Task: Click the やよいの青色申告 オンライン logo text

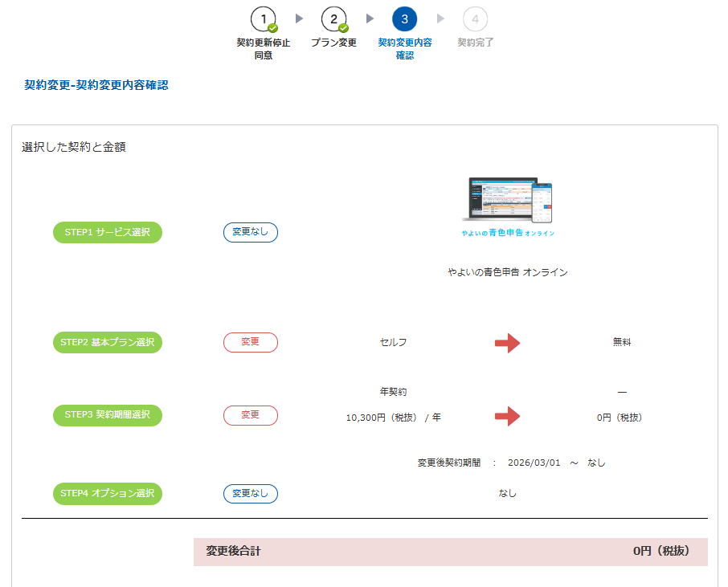Action: (507, 233)
